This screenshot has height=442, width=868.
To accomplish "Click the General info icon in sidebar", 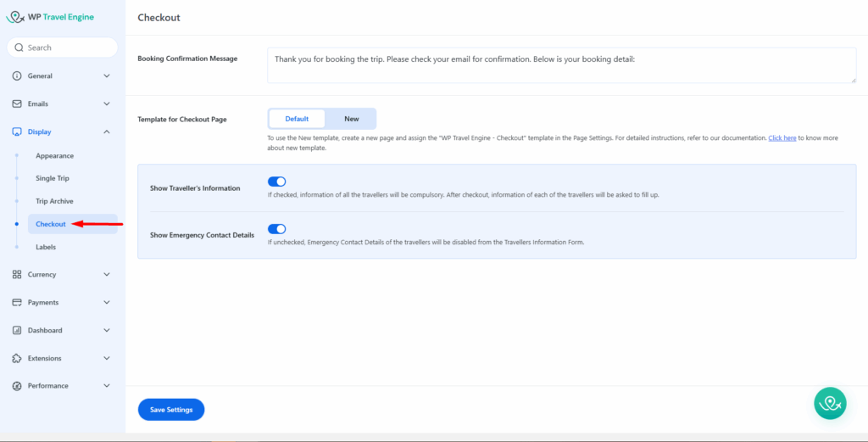I will click(17, 76).
